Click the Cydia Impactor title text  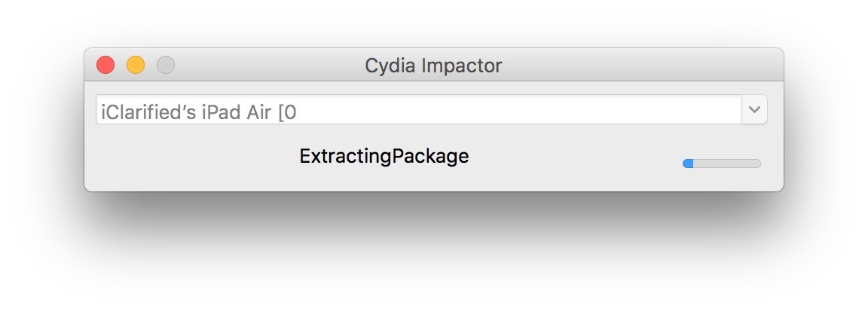[x=433, y=66]
